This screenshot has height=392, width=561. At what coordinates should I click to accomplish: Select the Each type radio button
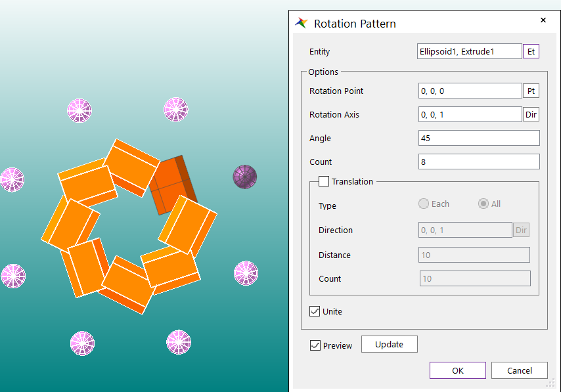(424, 204)
